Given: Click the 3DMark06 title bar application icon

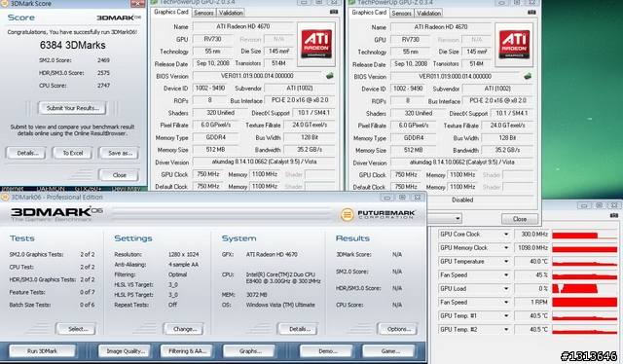Looking at the screenshot, I should pyautogui.click(x=5, y=198).
